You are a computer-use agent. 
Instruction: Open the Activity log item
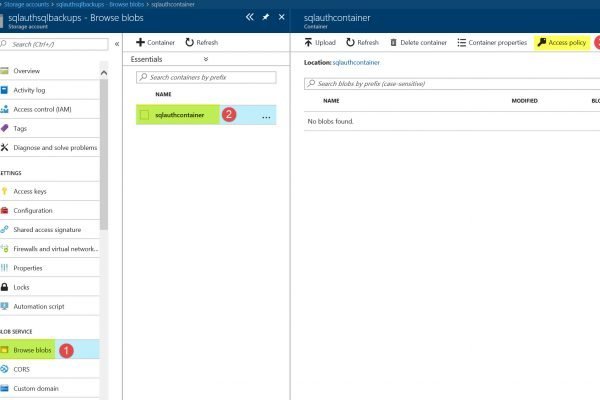[x=32, y=90]
